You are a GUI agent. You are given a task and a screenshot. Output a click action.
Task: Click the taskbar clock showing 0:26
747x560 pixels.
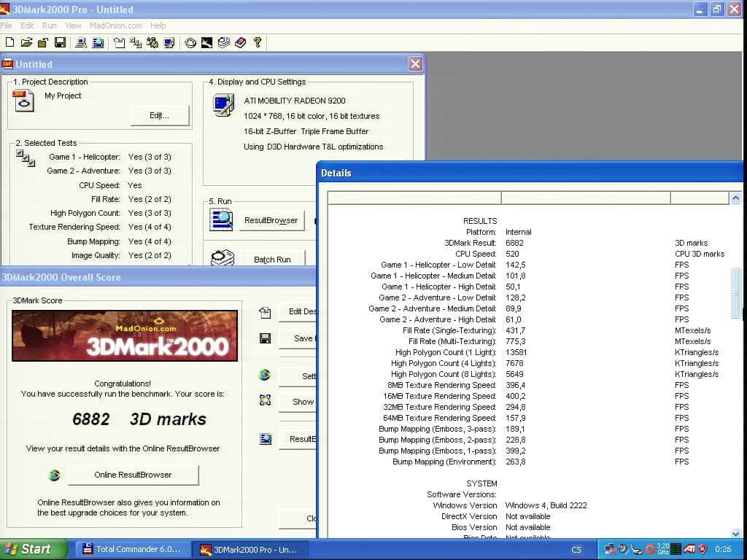click(723, 549)
